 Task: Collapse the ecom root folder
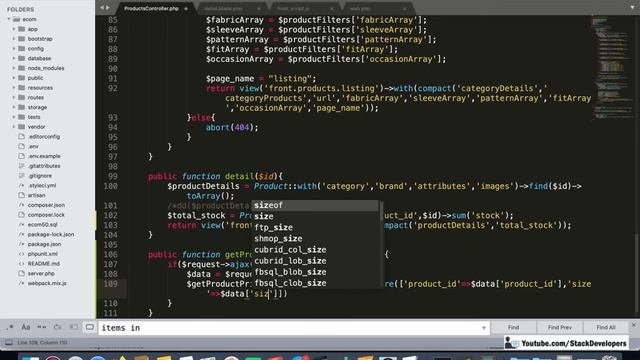coord(9,19)
